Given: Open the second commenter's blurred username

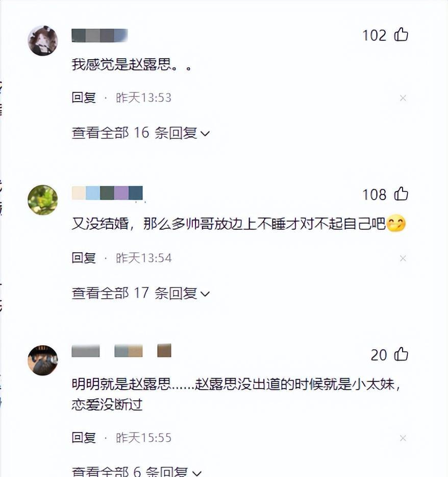Looking at the screenshot, I should (107, 193).
